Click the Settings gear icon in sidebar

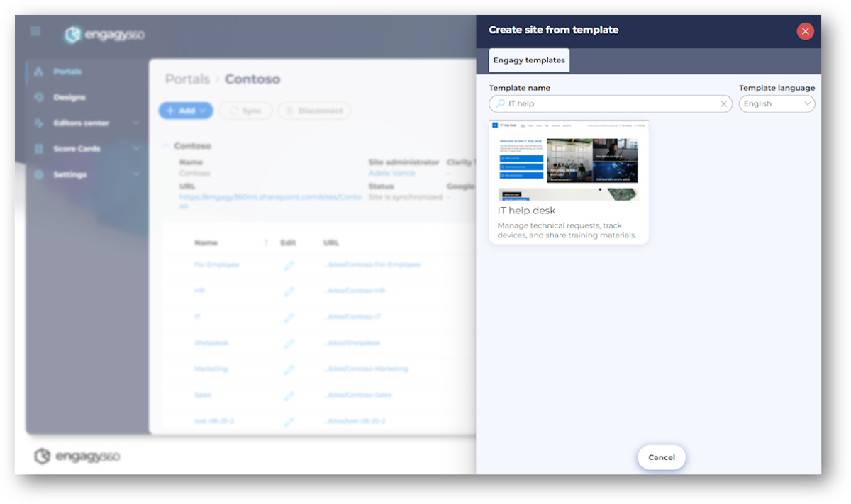pos(39,174)
